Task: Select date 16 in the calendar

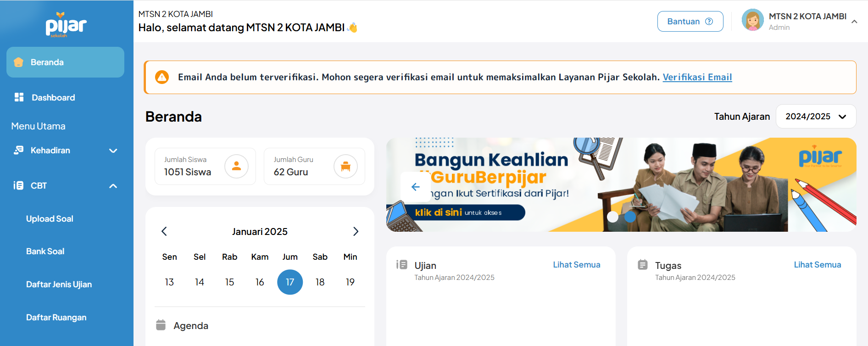Action: (x=260, y=282)
